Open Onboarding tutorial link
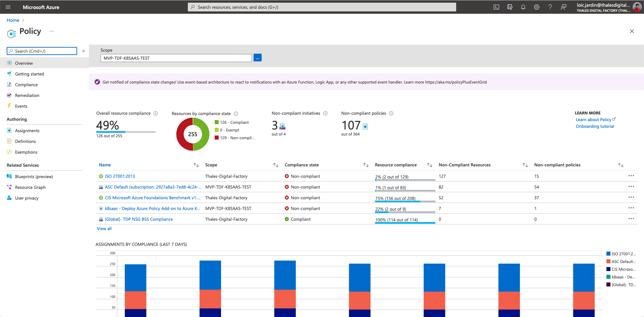The image size is (644, 317). (x=595, y=126)
